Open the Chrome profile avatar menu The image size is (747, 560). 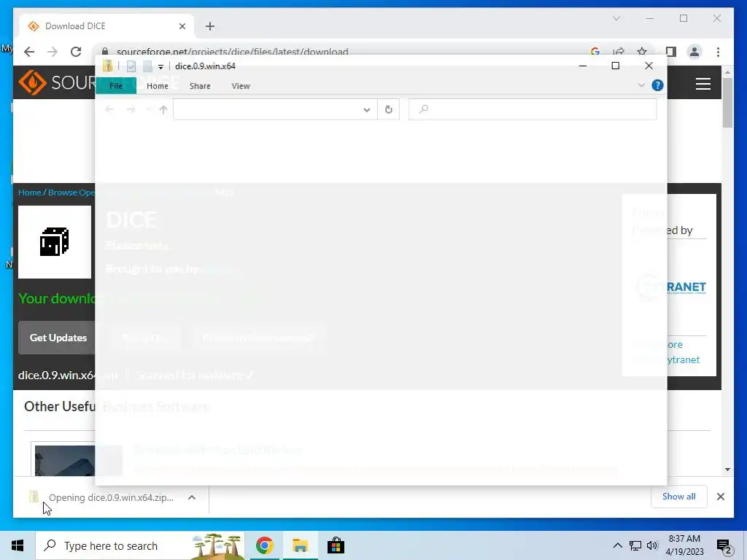pyautogui.click(x=694, y=52)
